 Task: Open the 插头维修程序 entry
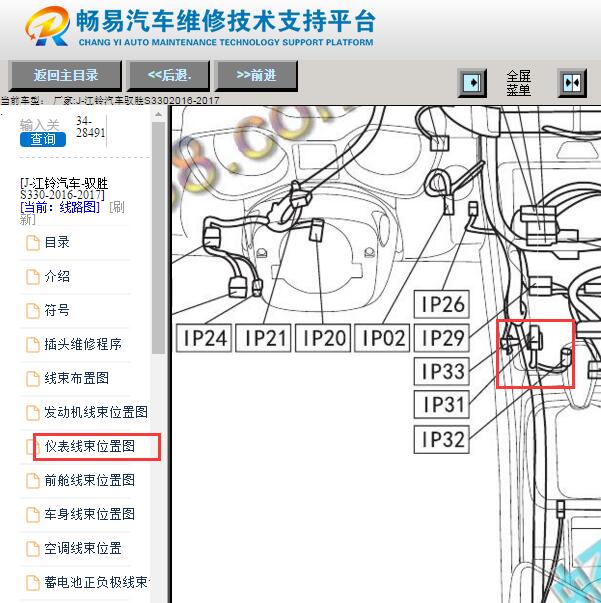coord(83,344)
